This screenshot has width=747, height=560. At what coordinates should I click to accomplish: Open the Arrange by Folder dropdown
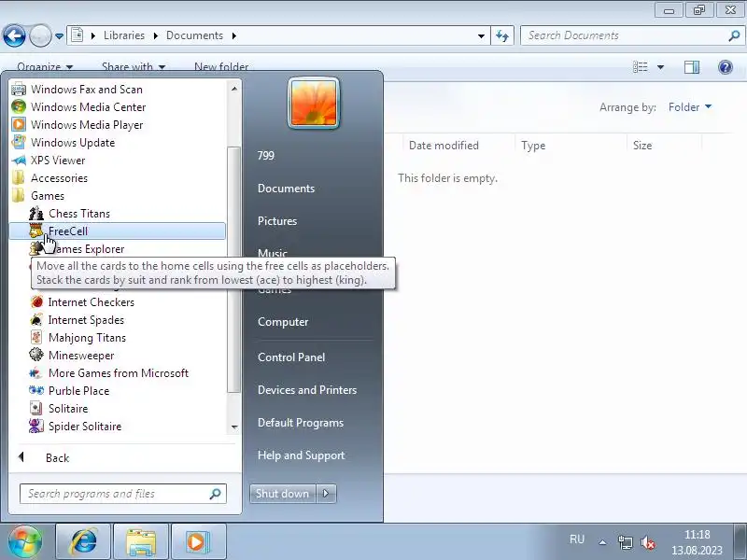pyautogui.click(x=690, y=107)
